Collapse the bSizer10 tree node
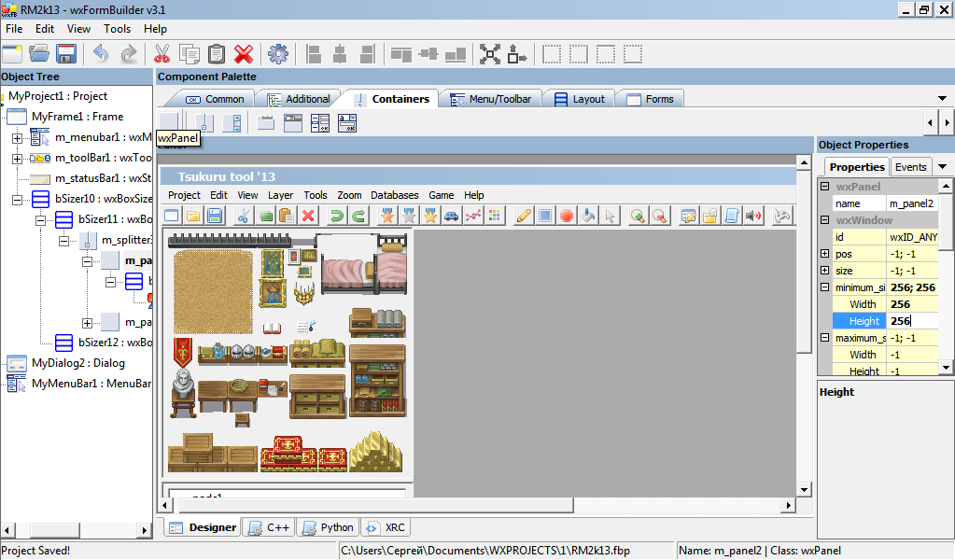Viewport: 955px width, 560px height. pyautogui.click(x=17, y=200)
